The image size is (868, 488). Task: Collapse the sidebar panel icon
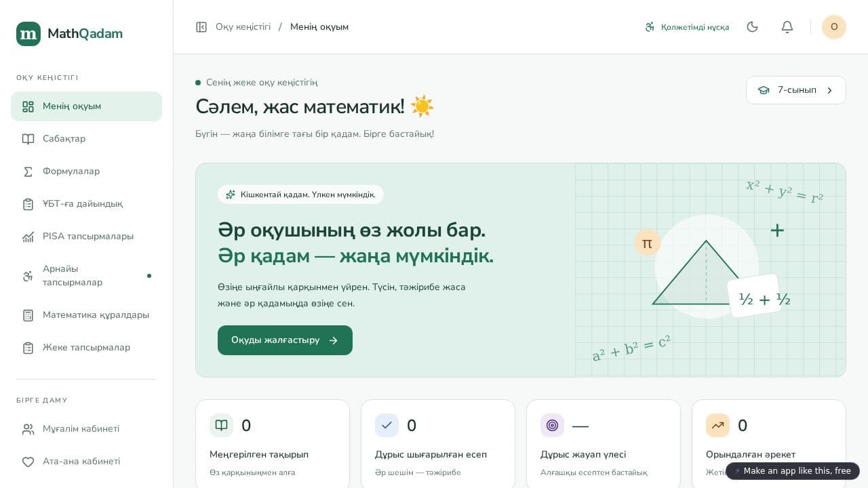[201, 27]
